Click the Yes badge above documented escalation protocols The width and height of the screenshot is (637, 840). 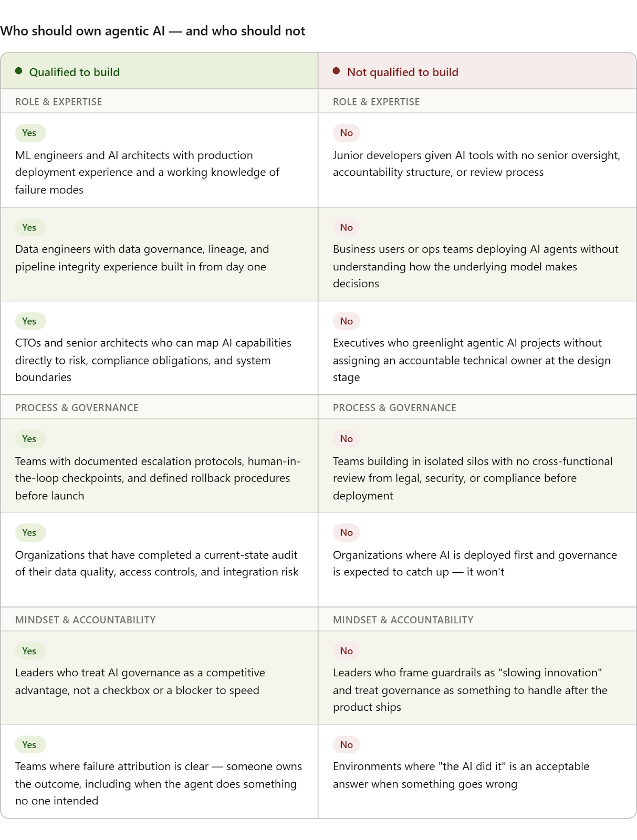point(29,439)
